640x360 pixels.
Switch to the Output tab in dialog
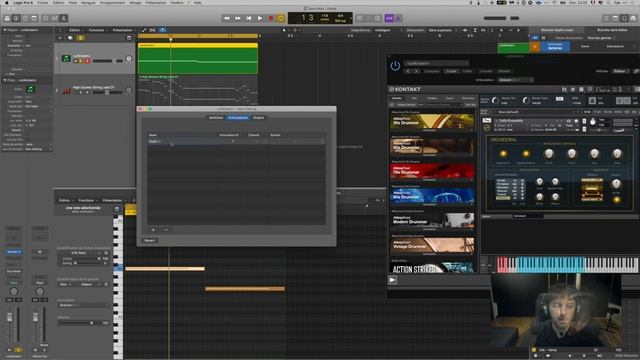tap(258, 118)
